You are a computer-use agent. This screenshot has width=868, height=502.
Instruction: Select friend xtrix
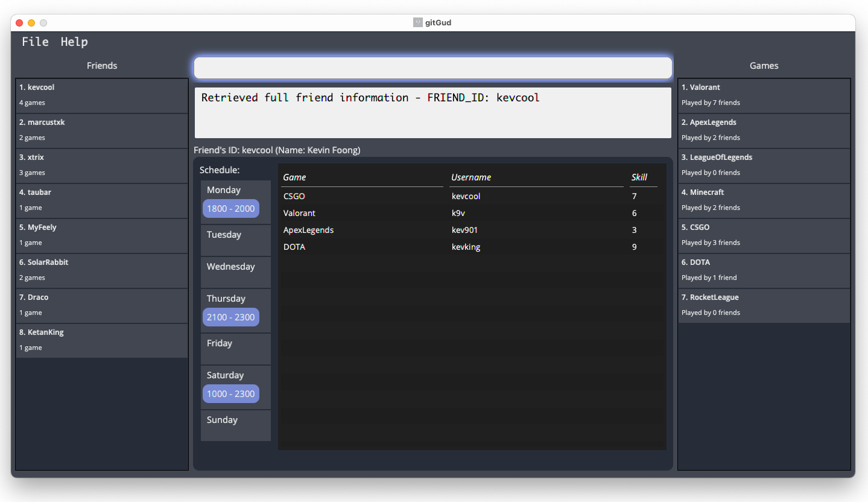coord(102,165)
